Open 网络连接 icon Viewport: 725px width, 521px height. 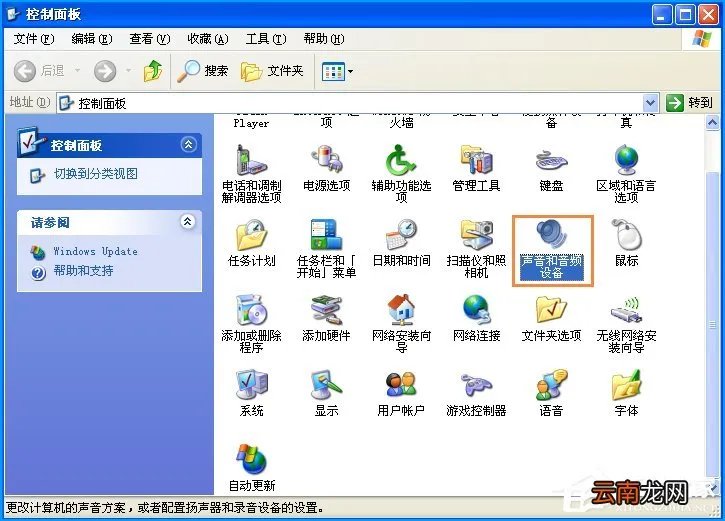click(x=476, y=318)
